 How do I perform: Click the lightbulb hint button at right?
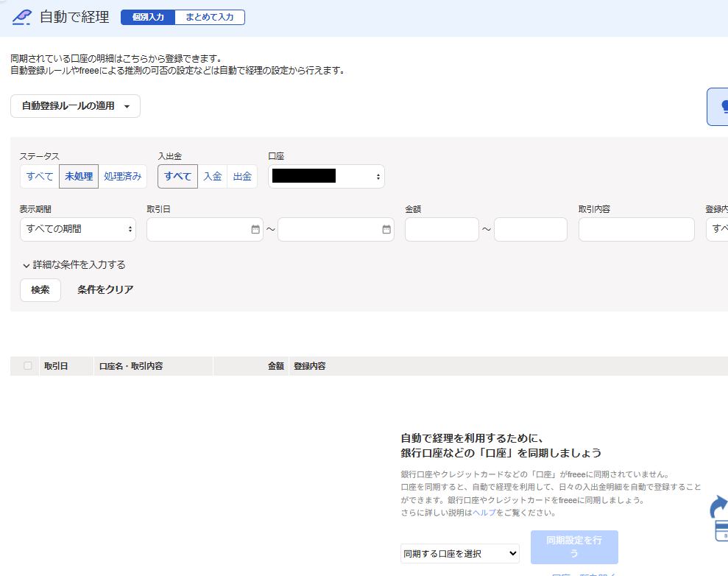coord(720,108)
